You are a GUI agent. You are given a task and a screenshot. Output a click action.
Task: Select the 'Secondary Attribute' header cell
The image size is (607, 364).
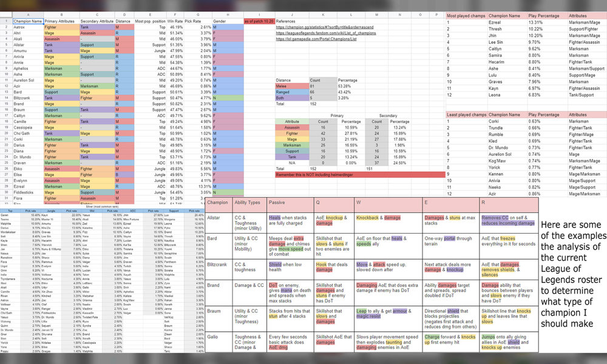point(97,21)
